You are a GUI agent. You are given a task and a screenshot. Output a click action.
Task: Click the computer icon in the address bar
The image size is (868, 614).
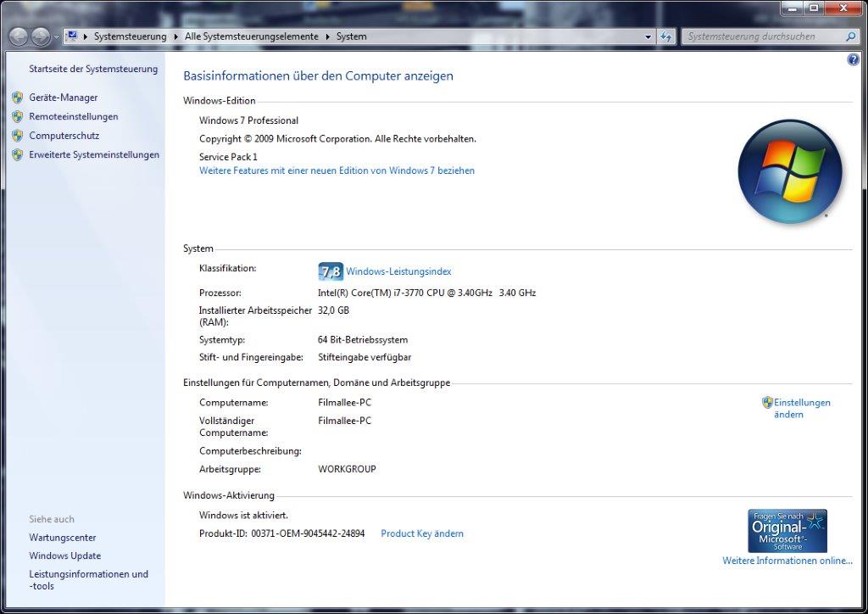(x=72, y=36)
